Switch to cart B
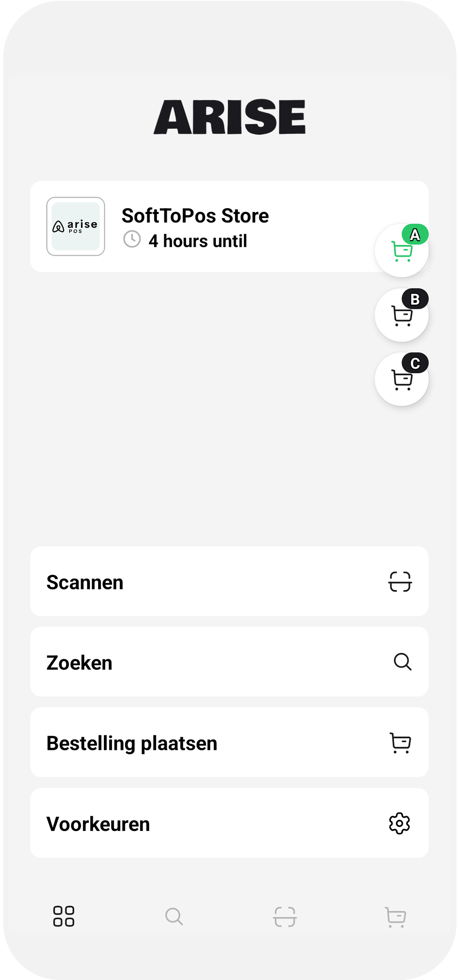The width and height of the screenshot is (459, 980). (401, 315)
